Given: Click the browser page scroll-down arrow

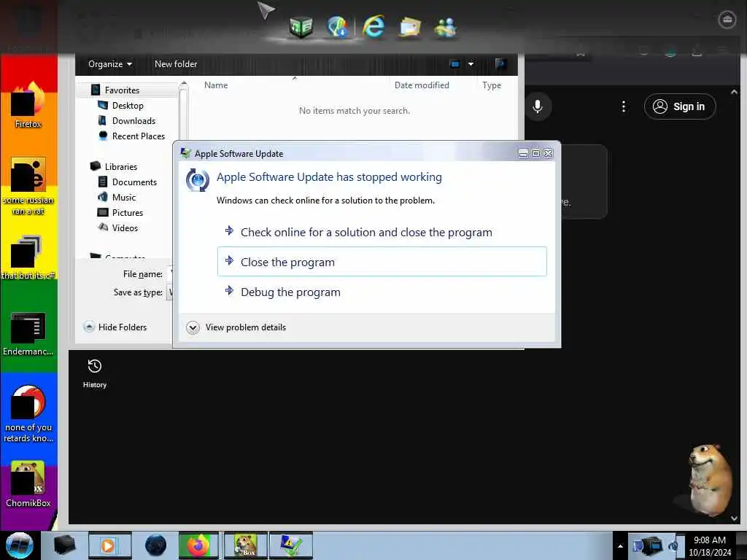Looking at the screenshot, I should [734, 518].
